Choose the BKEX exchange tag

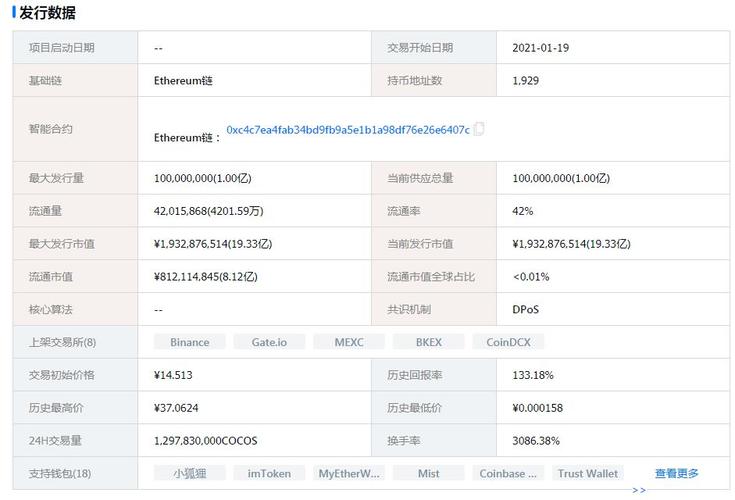coord(428,342)
